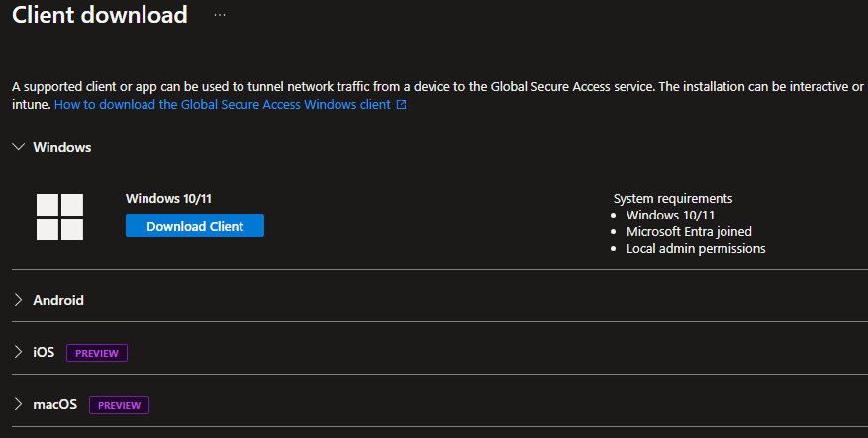
Task: Click the macOS section header label
Action: coord(55,404)
